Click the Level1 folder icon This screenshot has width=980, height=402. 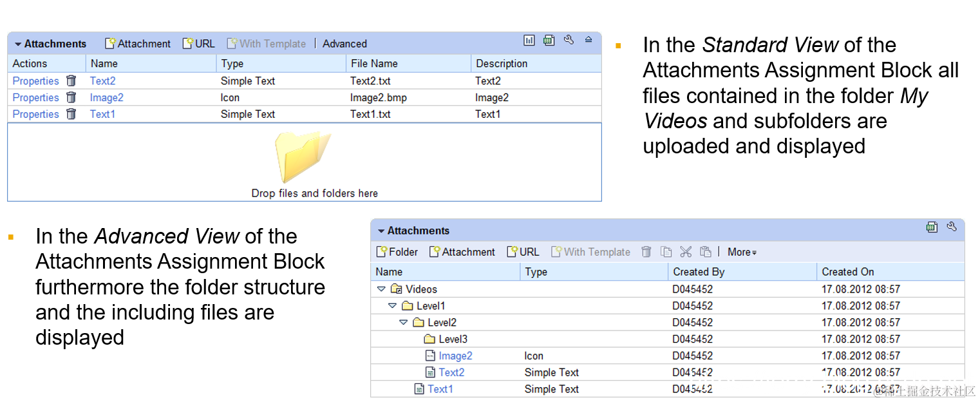tap(407, 306)
